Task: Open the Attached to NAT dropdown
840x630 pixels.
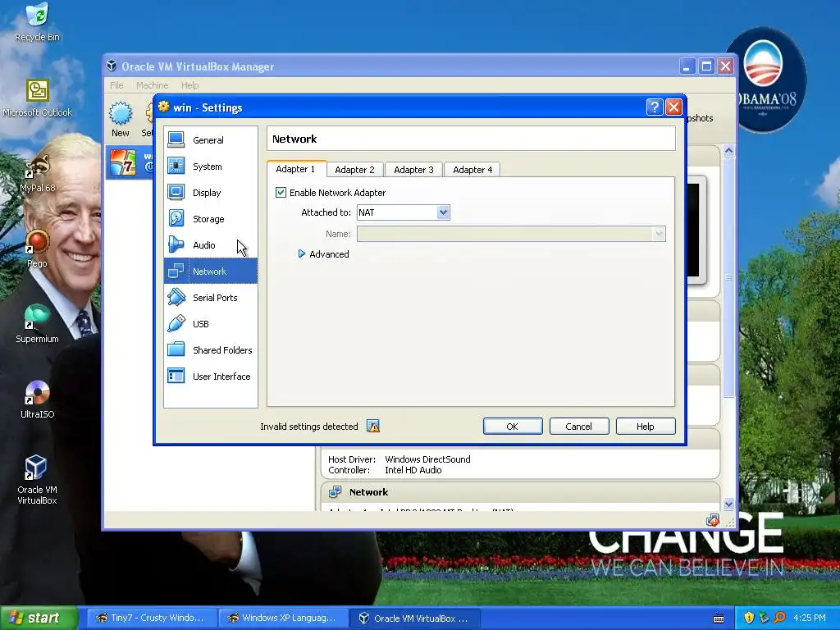Action: 404,212
